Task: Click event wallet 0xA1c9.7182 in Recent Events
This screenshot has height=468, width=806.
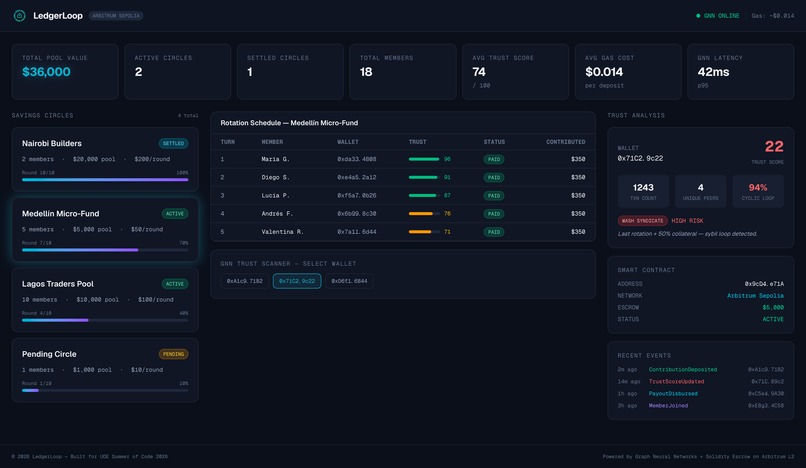Action: pos(766,370)
